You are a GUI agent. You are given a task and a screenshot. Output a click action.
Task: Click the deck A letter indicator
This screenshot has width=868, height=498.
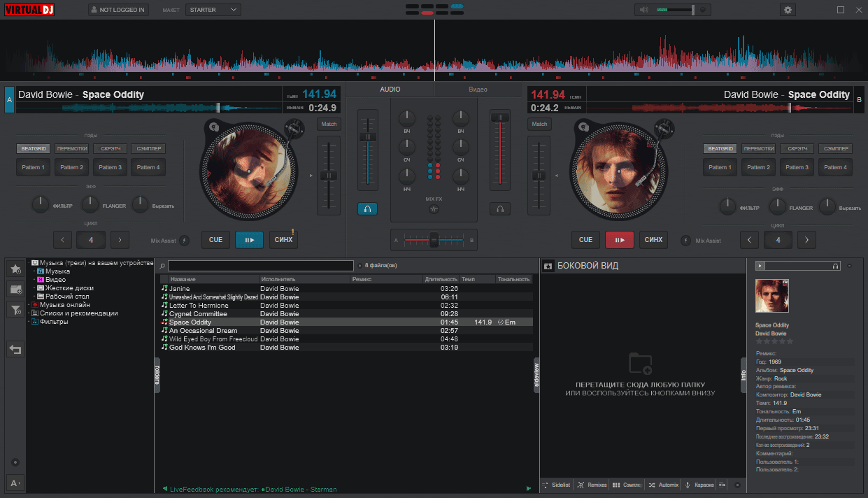9,99
